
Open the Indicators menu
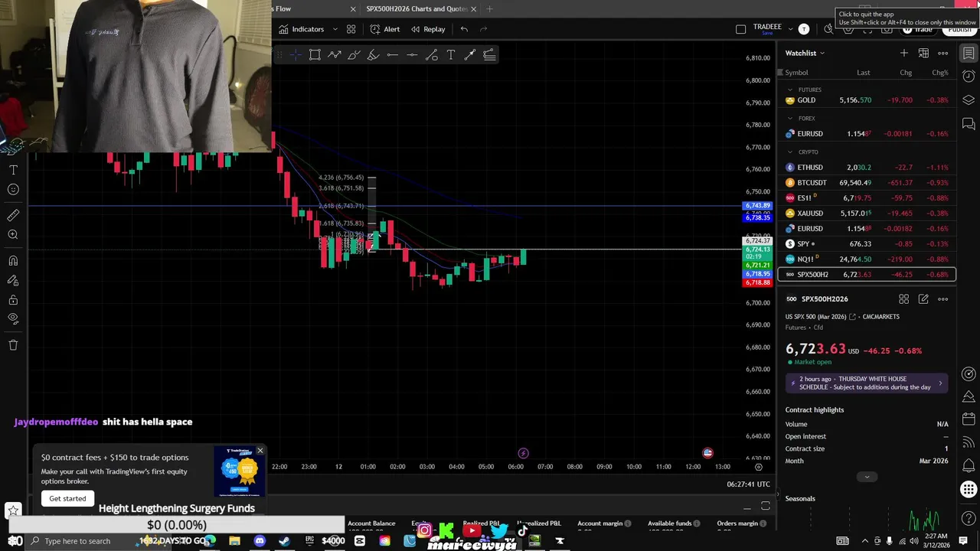tap(301, 29)
